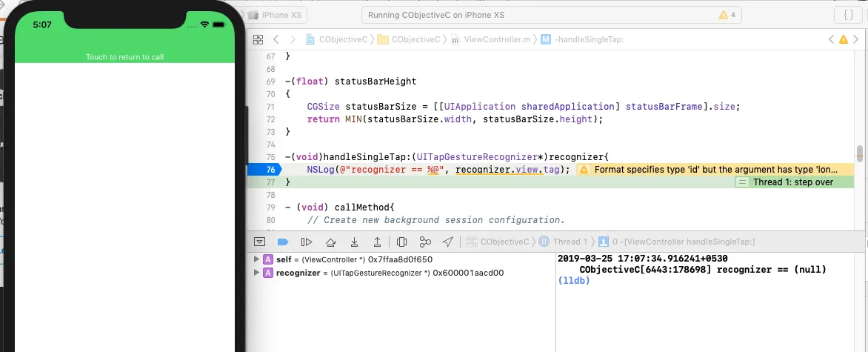868x352 pixels.
Task: Toggle breakpoint on line 76
Action: (x=264, y=170)
